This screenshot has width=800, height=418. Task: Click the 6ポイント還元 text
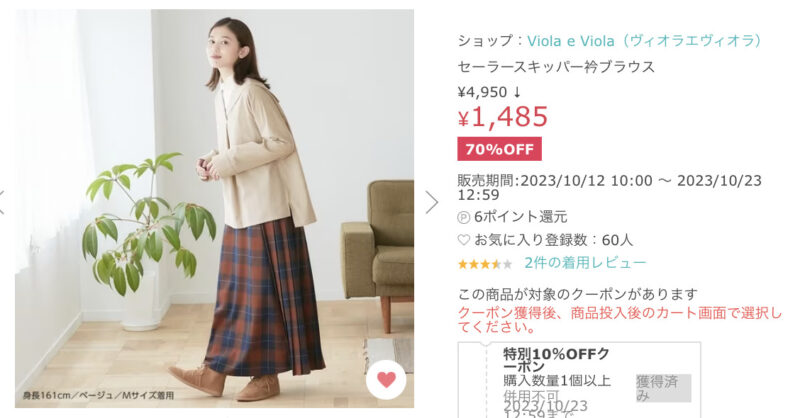tap(520, 217)
